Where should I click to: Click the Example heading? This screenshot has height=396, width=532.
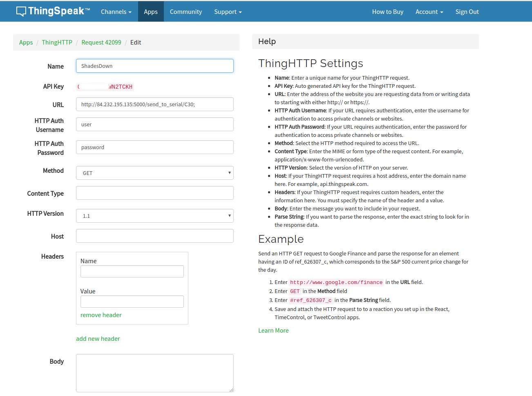pyautogui.click(x=281, y=239)
